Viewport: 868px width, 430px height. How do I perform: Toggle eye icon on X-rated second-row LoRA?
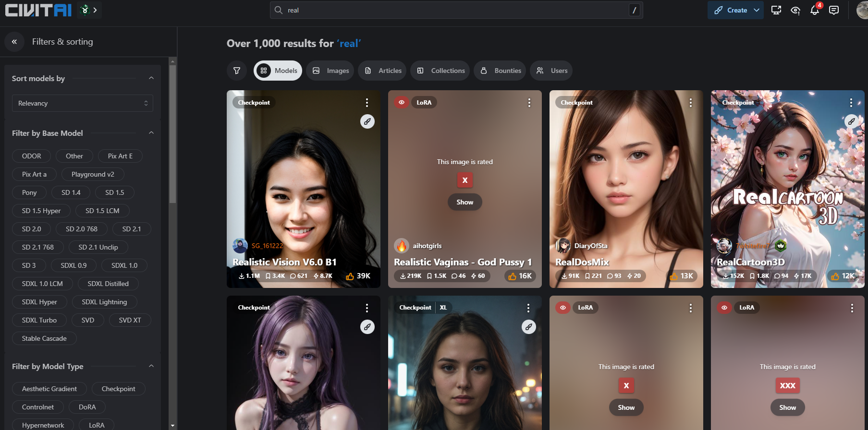coord(563,308)
